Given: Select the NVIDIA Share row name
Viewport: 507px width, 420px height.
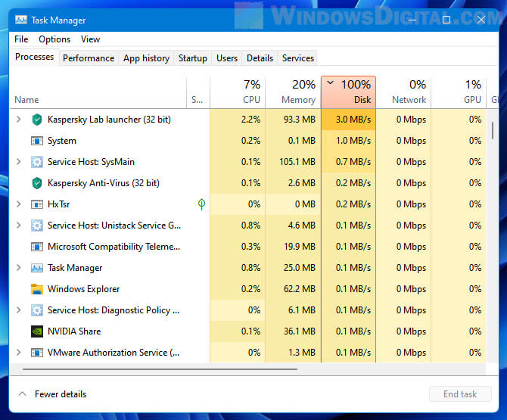Looking at the screenshot, I should [74, 331].
